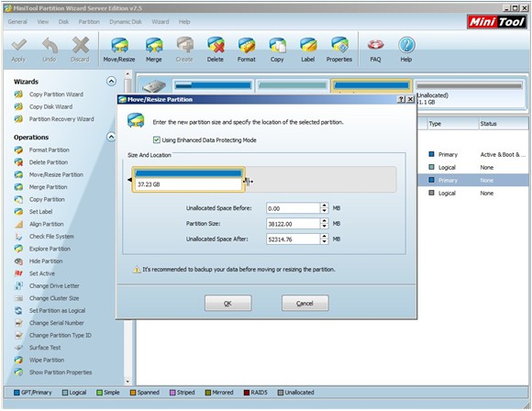Open the Disk menu
This screenshot has height=411, width=532.
[63, 22]
